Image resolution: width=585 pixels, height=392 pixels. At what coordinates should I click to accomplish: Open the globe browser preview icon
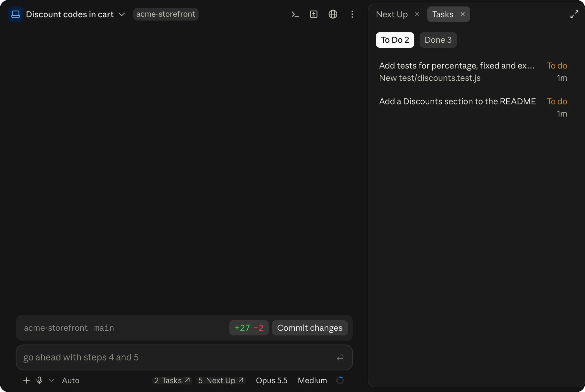(x=333, y=14)
